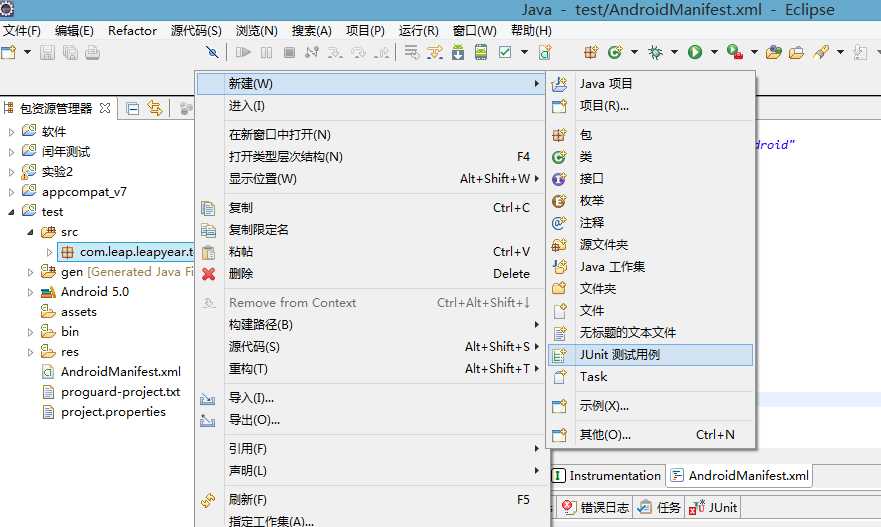Viewport: 881px width, 527px height.
Task: Open dropdown next to Run icon
Action: (x=714, y=53)
